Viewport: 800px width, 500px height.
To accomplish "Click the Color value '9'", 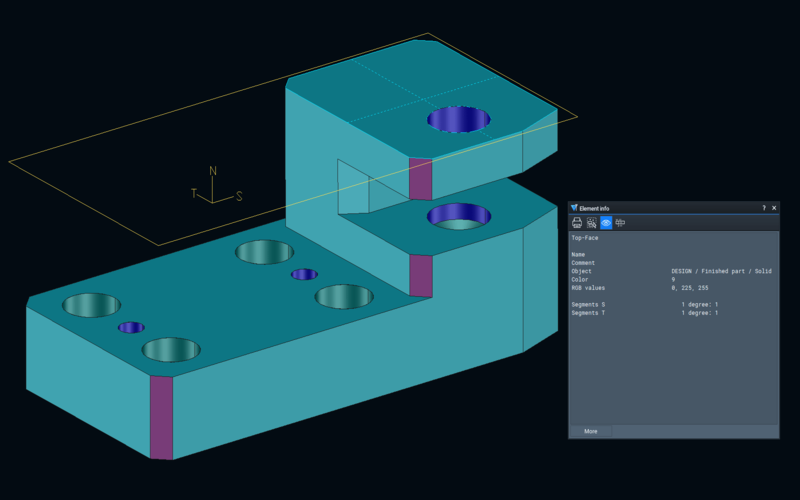I will point(673,280).
